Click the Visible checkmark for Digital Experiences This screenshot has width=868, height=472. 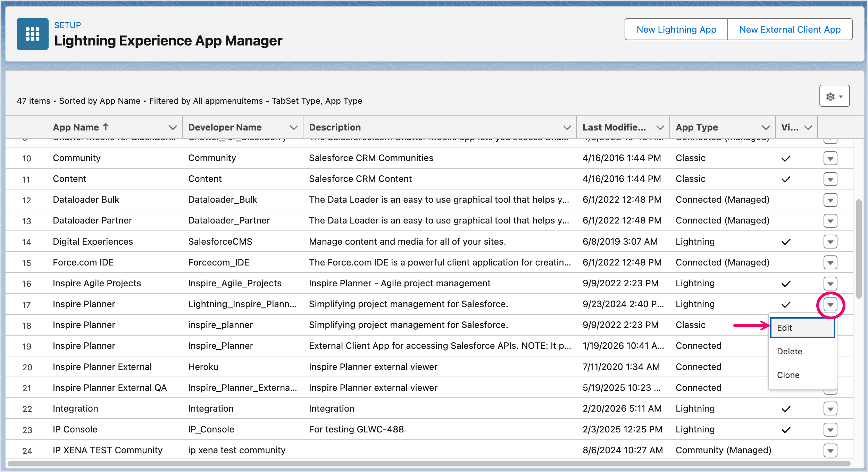point(786,242)
